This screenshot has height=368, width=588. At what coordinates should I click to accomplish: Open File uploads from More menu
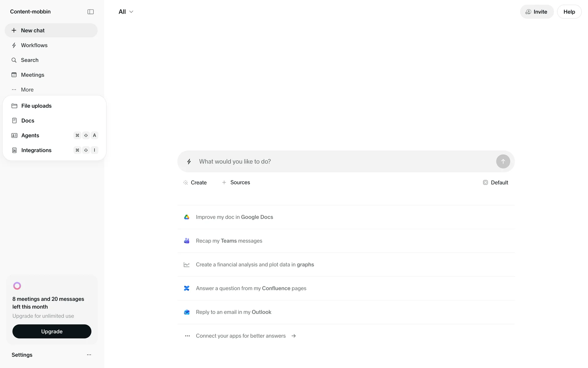(36, 106)
